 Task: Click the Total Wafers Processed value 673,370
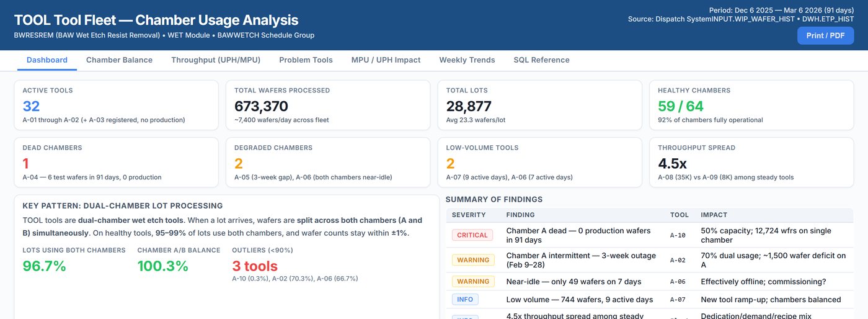[x=261, y=106]
